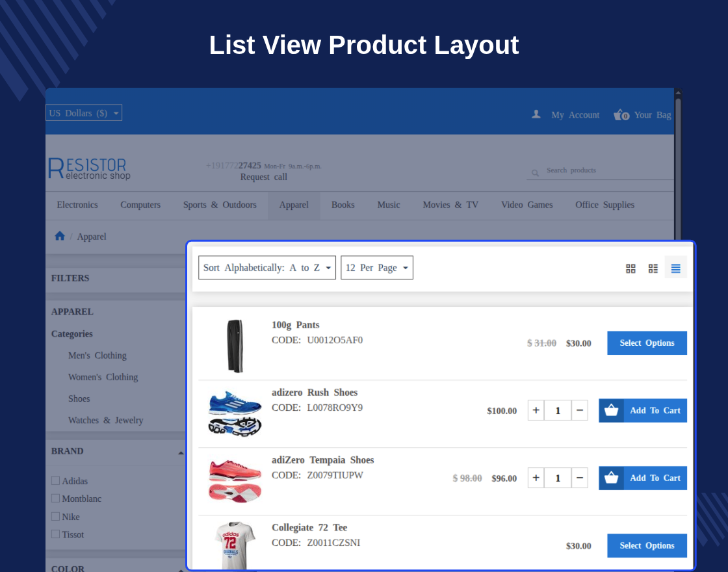Screen dimensions: 728x572
Task: Click the Collegiate 72 Tee thumbnail
Action: click(235, 545)
